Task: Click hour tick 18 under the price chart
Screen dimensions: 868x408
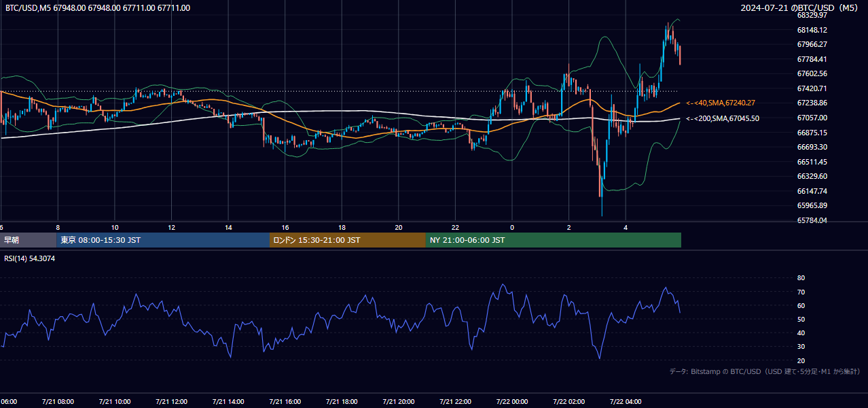Action: 342,227
